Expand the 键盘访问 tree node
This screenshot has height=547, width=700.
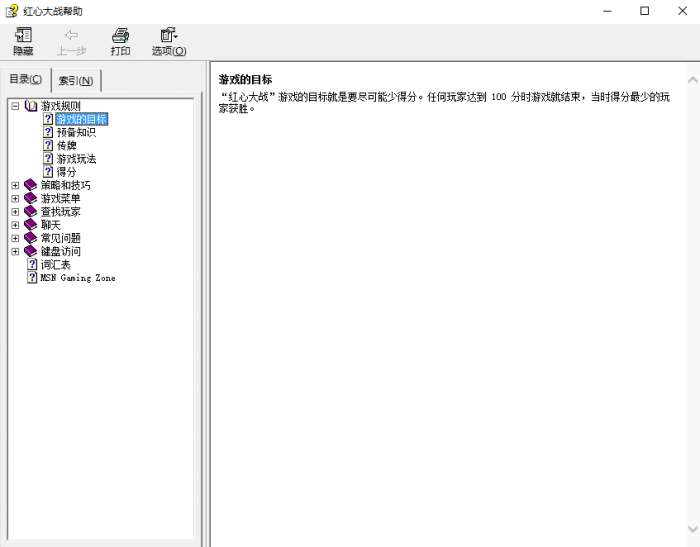[x=15, y=251]
